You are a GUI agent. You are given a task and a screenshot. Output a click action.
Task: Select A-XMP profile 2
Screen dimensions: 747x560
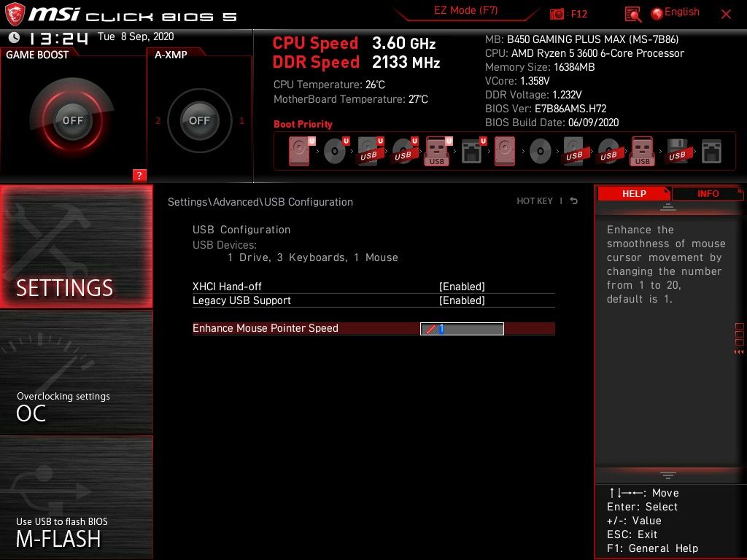point(158,120)
